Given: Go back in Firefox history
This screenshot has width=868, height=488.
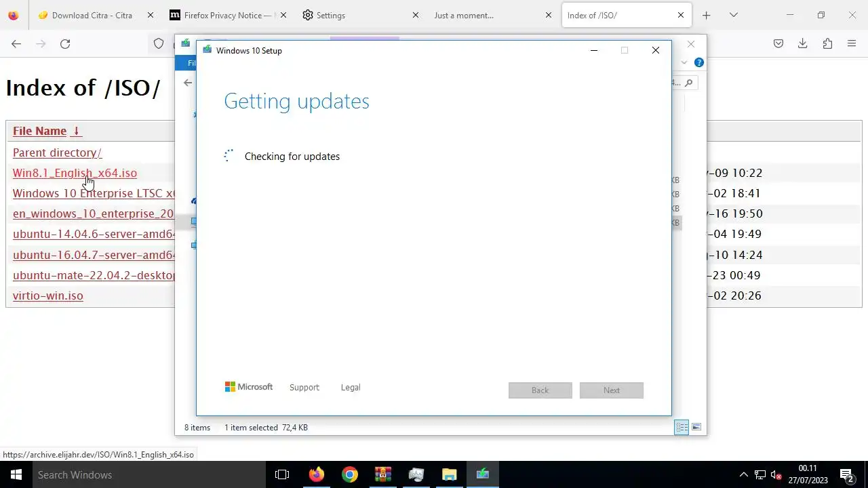Looking at the screenshot, I should pyautogui.click(x=16, y=43).
